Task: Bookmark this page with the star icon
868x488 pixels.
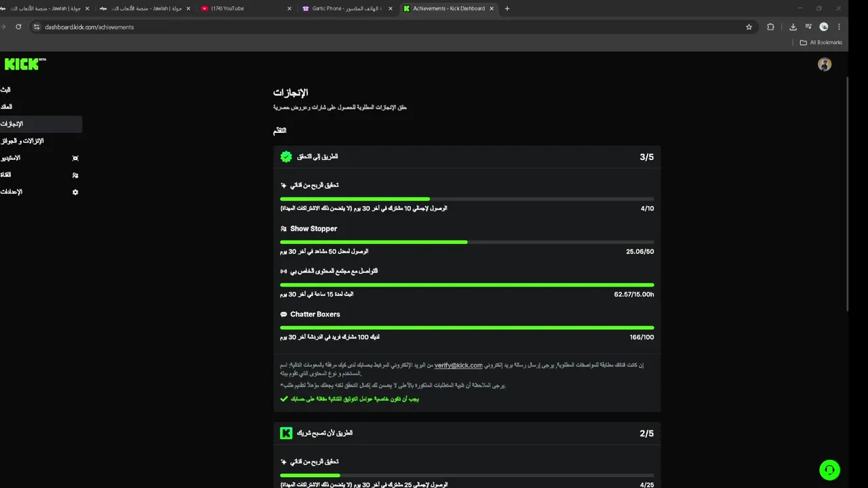Action: [749, 27]
